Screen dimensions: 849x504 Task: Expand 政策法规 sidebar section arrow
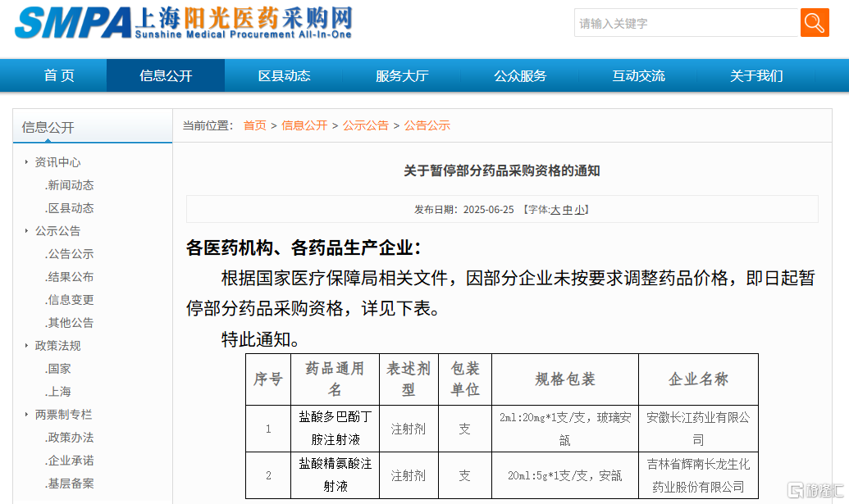[26, 346]
